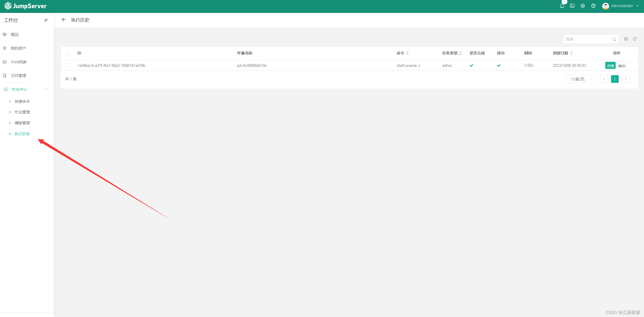This screenshot has height=317, width=644.
Task: Select all rows with header checkbox
Action: pos(67,53)
